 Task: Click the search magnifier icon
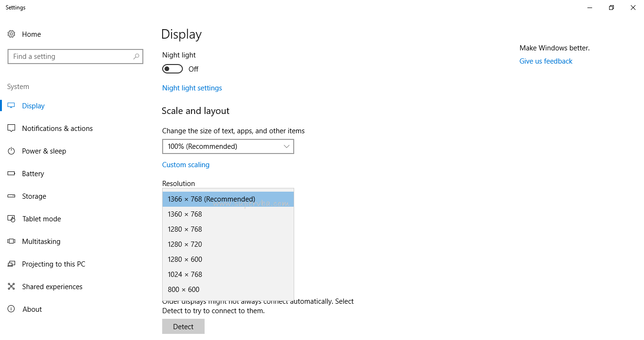click(x=136, y=57)
